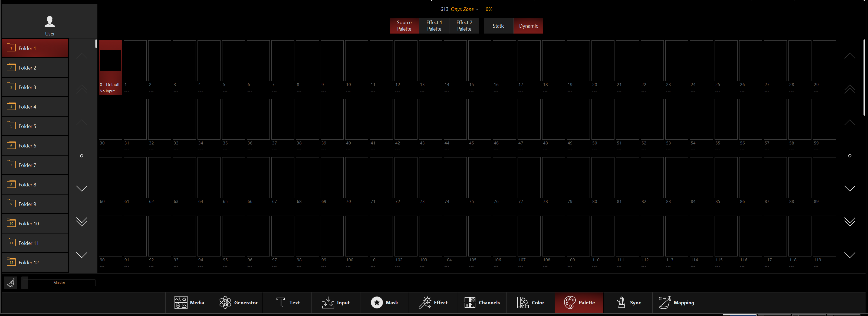This screenshot has height=316, width=868.
Task: Select Folder 11 in the list
Action: click(35, 243)
